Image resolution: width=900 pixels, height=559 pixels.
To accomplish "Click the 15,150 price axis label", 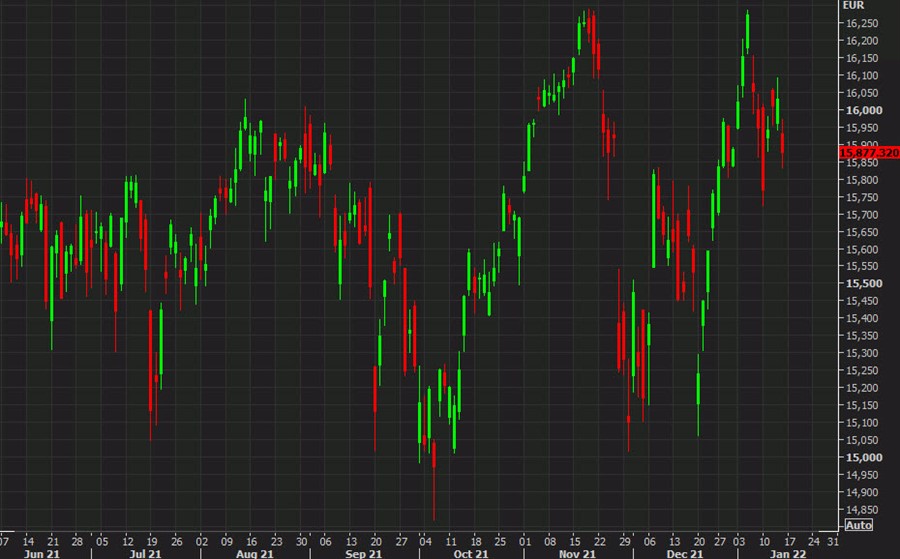I will tap(862, 405).
